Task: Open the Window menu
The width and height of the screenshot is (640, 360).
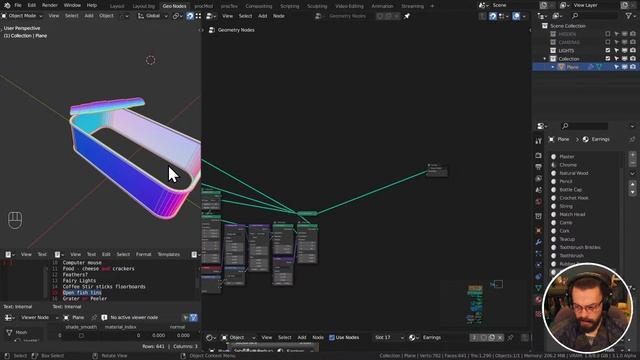Action: (x=72, y=5)
